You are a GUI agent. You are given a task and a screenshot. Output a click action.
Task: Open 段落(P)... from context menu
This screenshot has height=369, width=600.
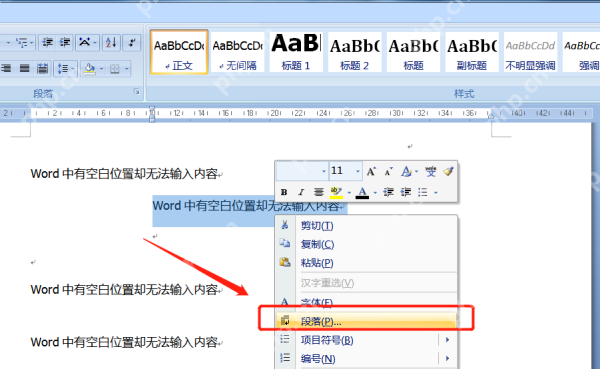pos(366,321)
